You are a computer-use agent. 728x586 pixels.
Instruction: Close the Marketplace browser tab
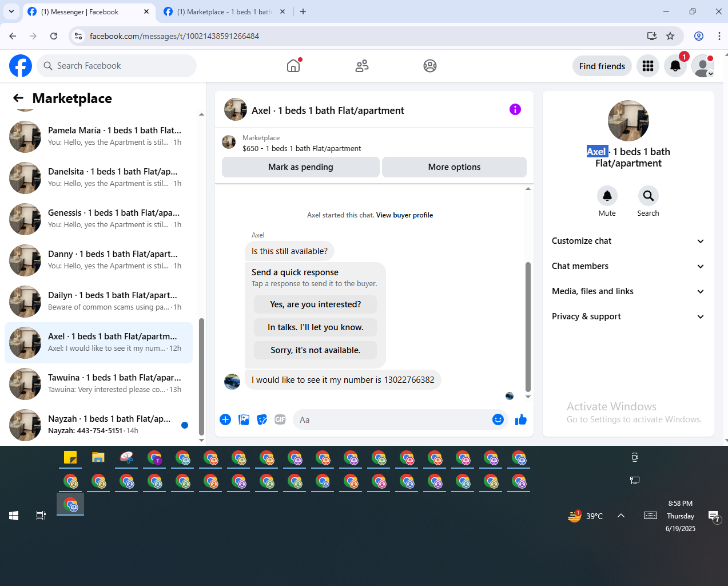283,11
